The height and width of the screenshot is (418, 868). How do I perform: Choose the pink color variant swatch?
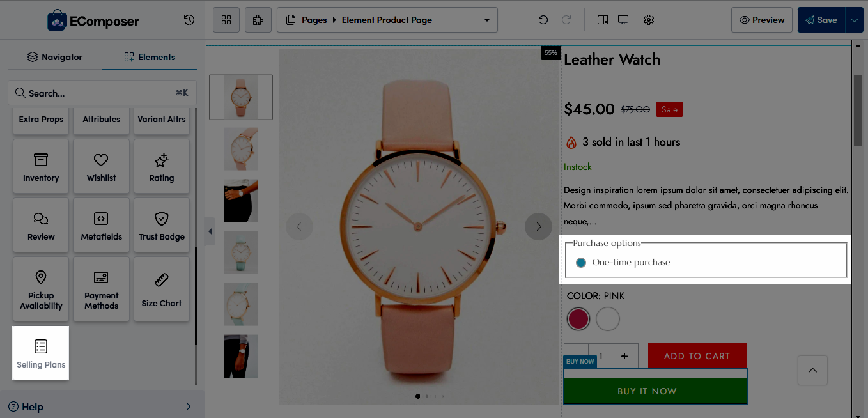click(x=578, y=319)
